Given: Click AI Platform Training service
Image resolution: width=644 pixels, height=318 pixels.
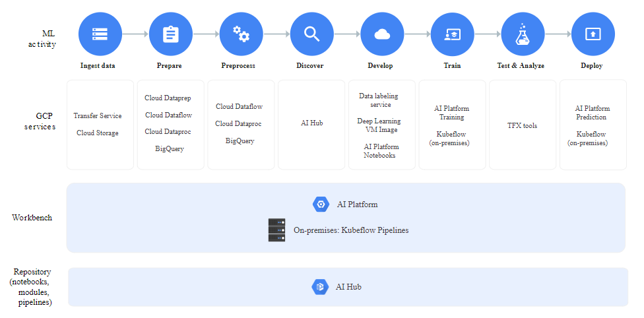Looking at the screenshot, I should (x=452, y=113).
